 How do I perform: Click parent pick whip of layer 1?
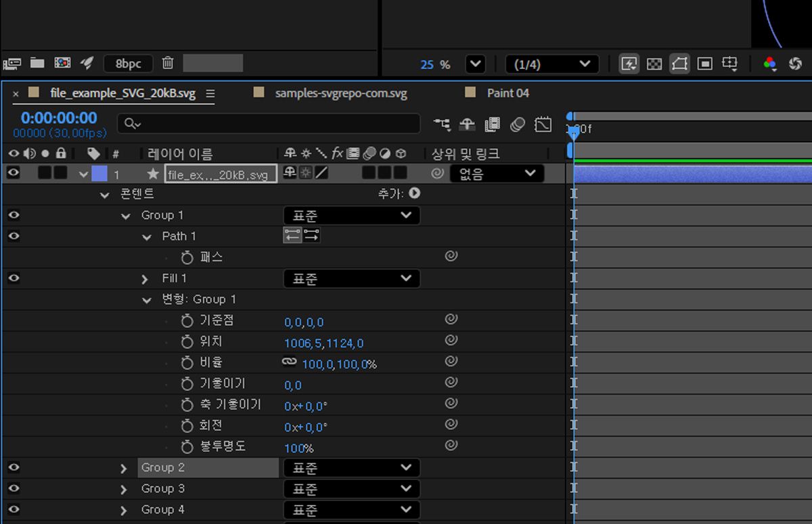click(x=438, y=173)
